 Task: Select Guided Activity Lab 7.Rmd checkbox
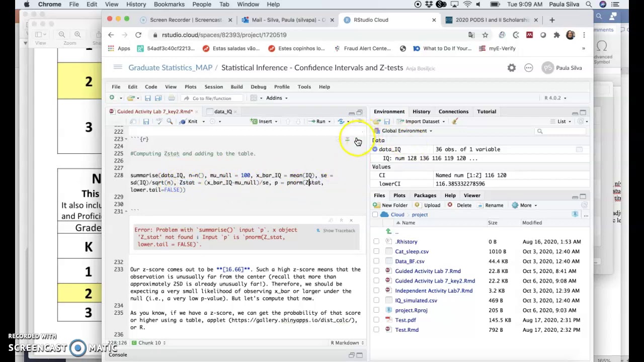tap(376, 271)
